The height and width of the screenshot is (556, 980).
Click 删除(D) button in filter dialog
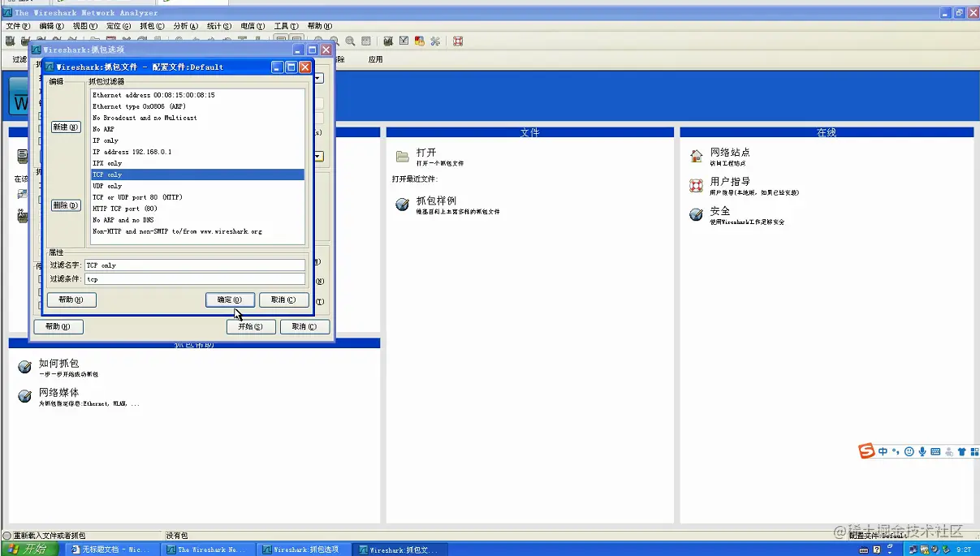66,205
